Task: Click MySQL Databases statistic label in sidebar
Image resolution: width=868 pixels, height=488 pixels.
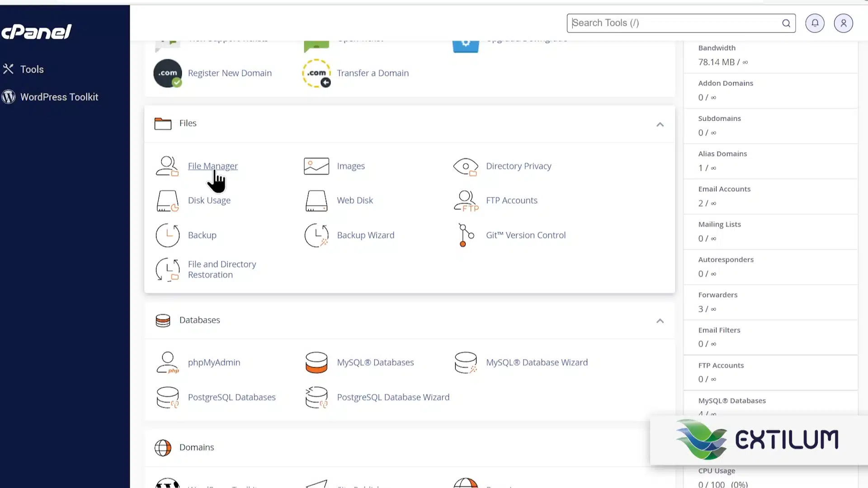Action: pos(732,401)
